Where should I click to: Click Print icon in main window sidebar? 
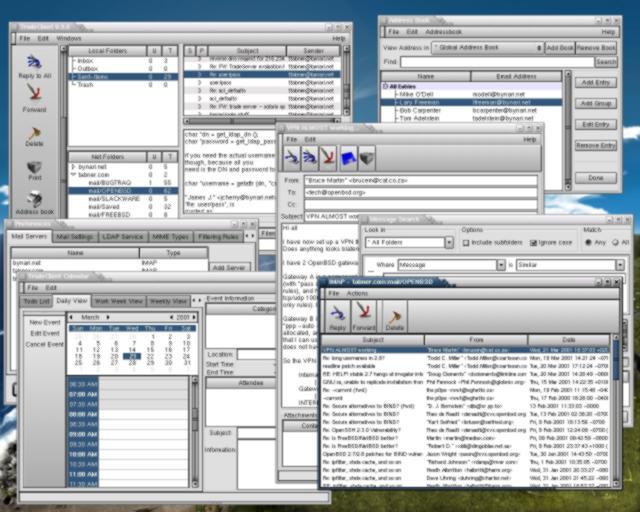(x=34, y=167)
